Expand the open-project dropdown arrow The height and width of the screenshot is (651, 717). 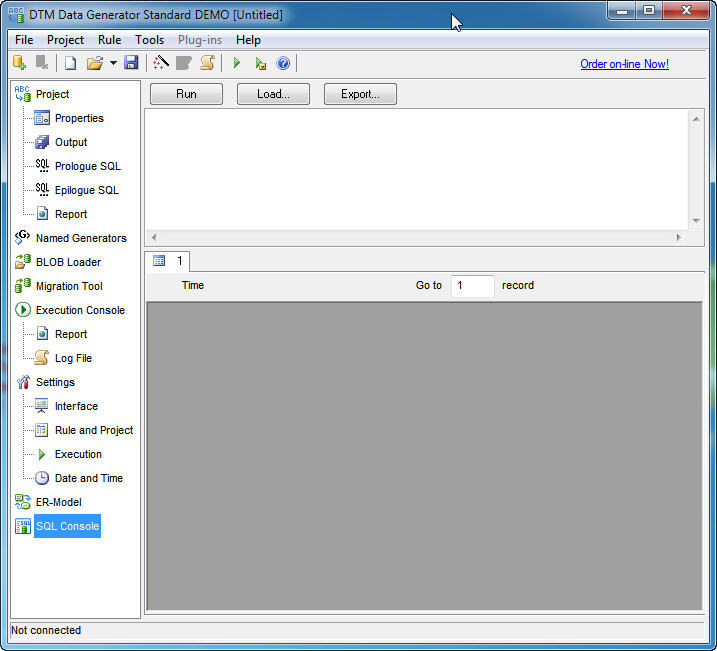(113, 63)
